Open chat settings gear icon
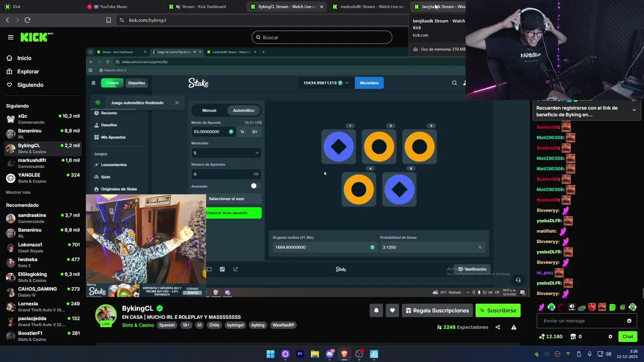This screenshot has height=362, width=644. (610, 336)
